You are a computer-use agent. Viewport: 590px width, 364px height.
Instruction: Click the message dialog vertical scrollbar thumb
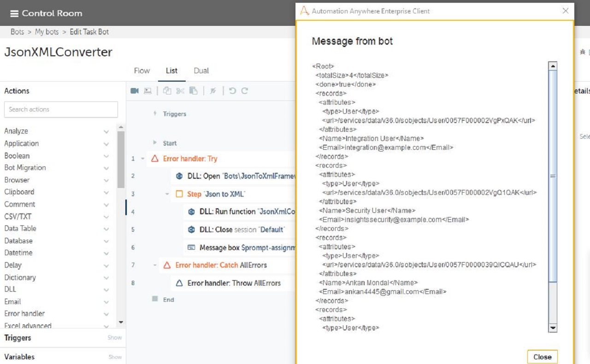tap(553, 176)
